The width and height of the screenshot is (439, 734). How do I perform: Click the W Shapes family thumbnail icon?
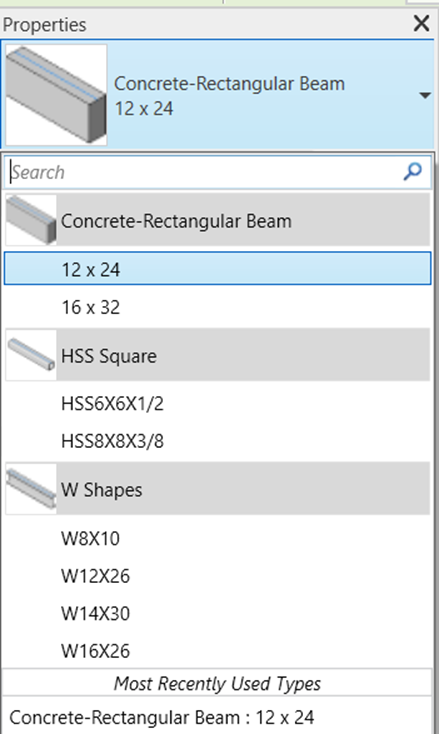point(31,489)
